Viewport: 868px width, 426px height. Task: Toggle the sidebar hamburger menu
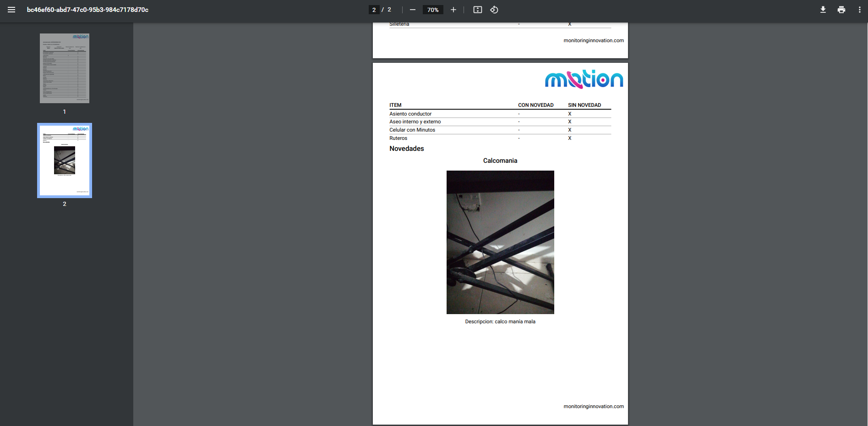(x=11, y=10)
